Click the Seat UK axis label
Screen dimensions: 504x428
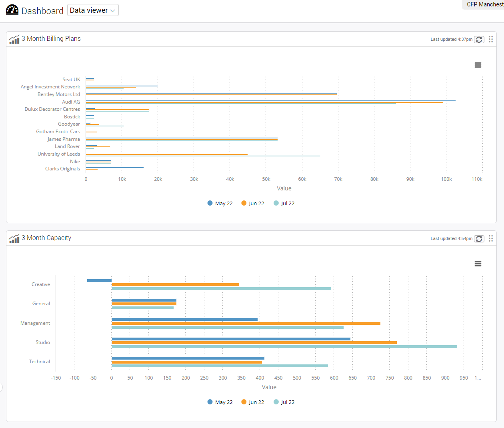coord(71,80)
